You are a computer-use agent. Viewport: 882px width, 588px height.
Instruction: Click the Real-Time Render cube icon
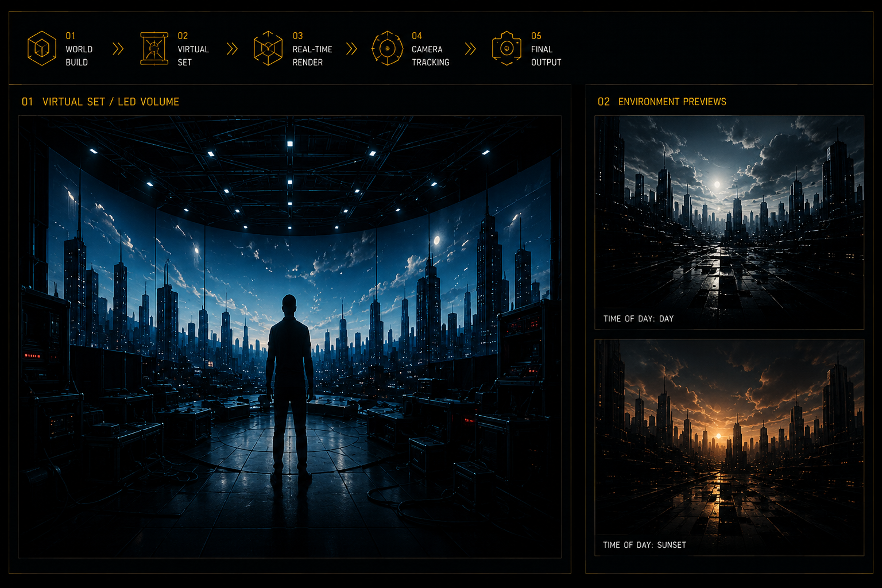(268, 49)
